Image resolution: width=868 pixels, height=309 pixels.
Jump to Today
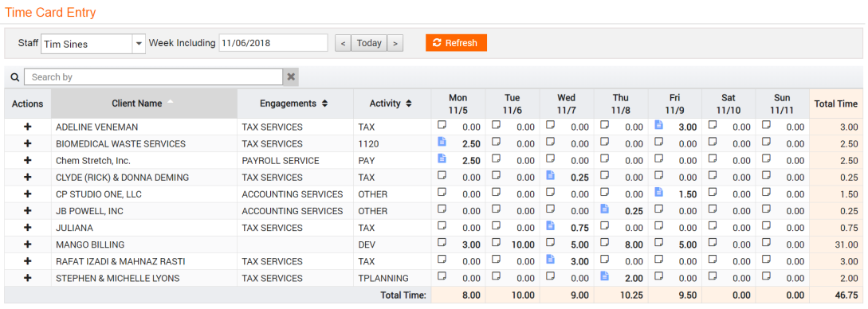(369, 43)
